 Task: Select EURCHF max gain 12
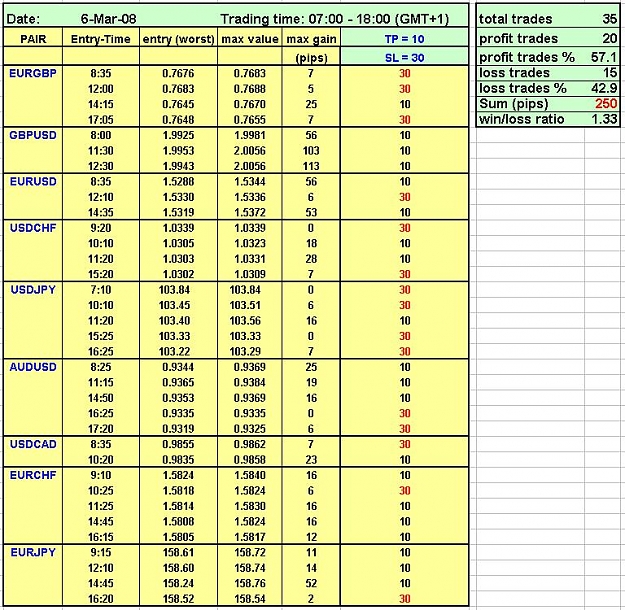click(x=311, y=537)
